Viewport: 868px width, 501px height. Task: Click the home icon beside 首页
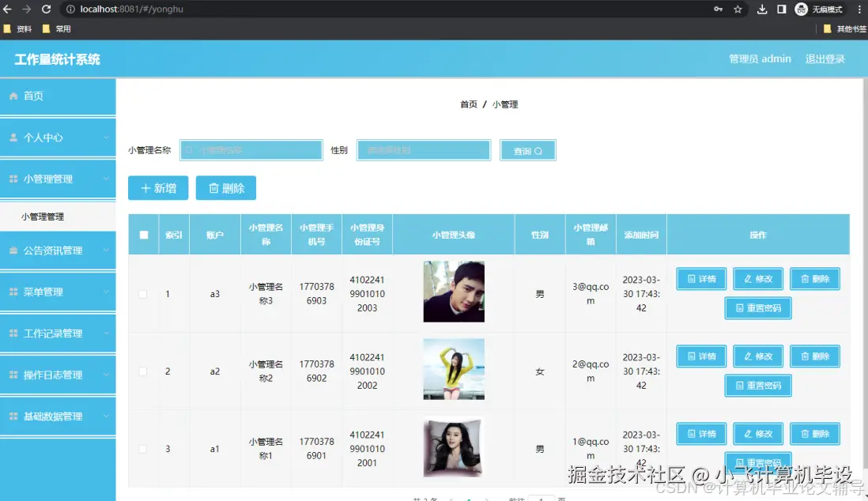coord(13,96)
